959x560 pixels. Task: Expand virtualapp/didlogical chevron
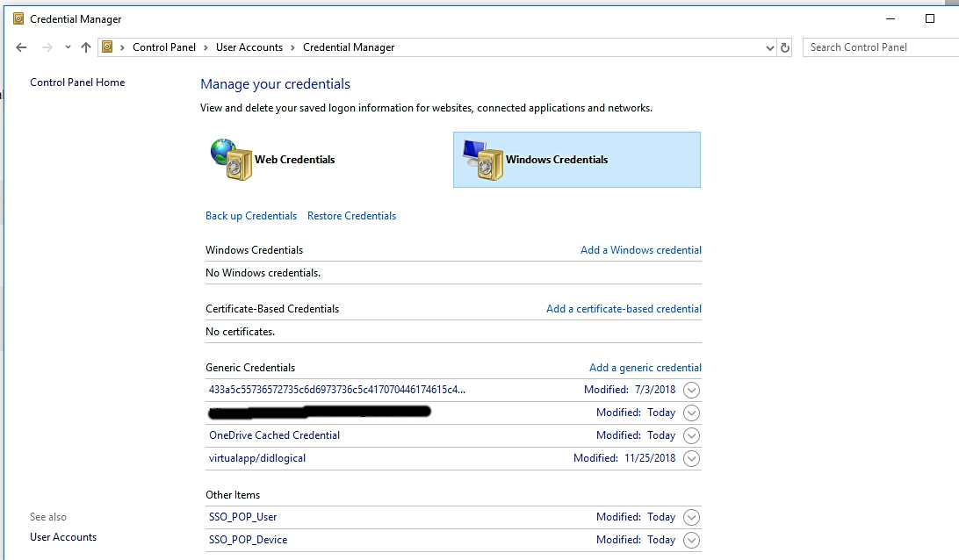691,458
